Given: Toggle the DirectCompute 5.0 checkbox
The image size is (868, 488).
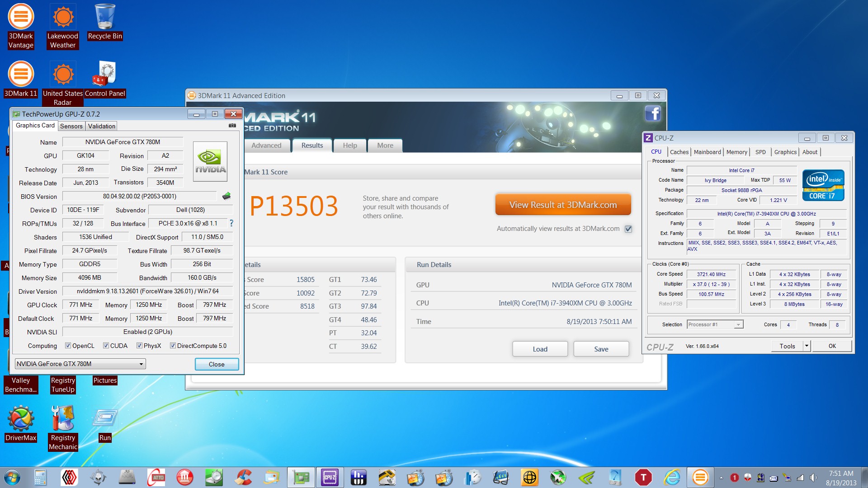Looking at the screenshot, I should point(173,346).
